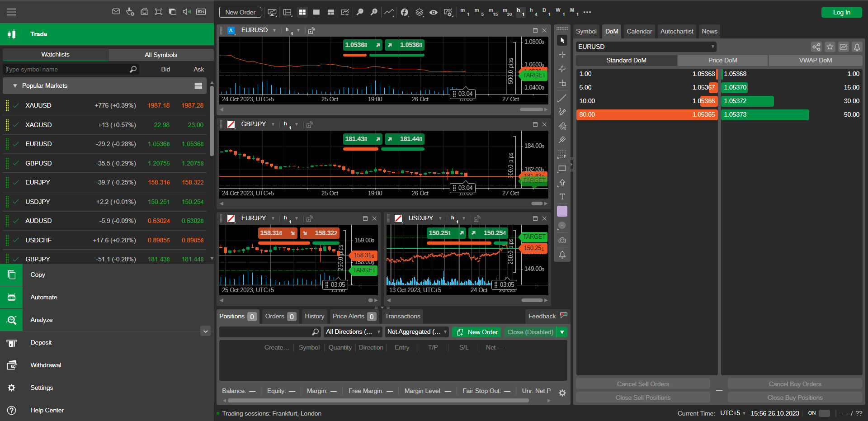Toggle the sound speaker icon
The width and height of the screenshot is (868, 421).
pos(186,12)
